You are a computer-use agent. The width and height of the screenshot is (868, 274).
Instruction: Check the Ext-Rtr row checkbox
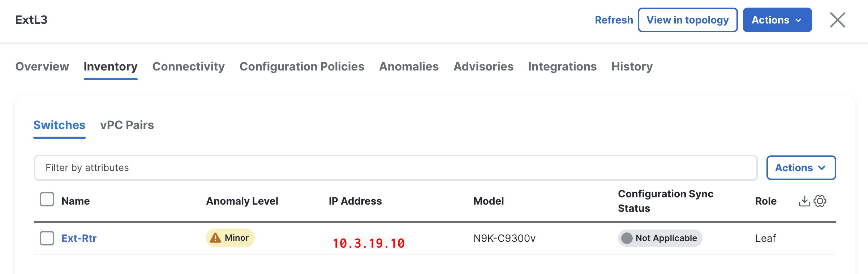[x=47, y=238]
